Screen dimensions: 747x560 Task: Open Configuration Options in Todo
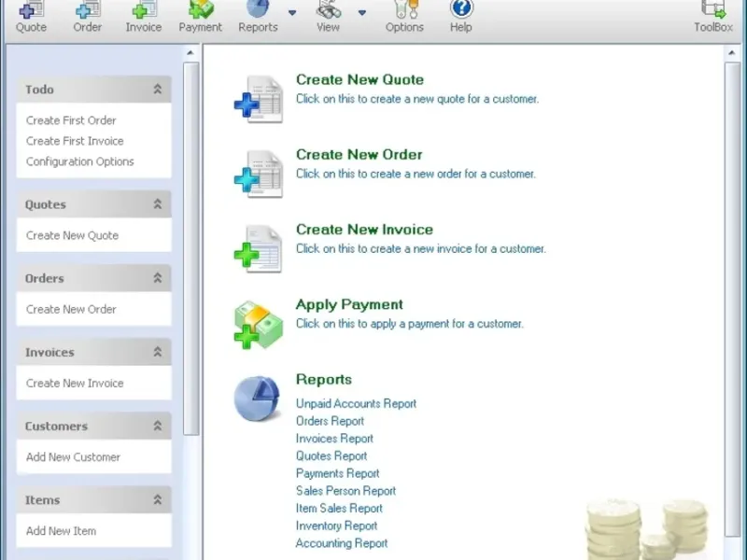(80, 161)
